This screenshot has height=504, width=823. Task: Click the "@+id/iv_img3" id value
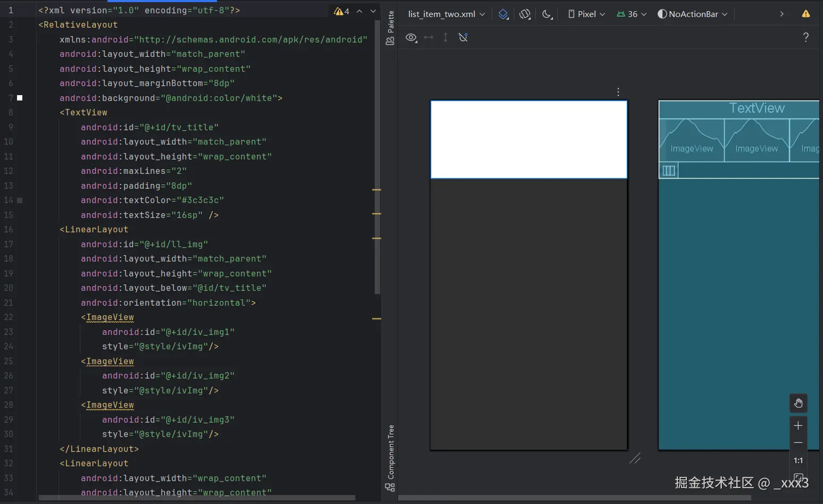pos(198,420)
